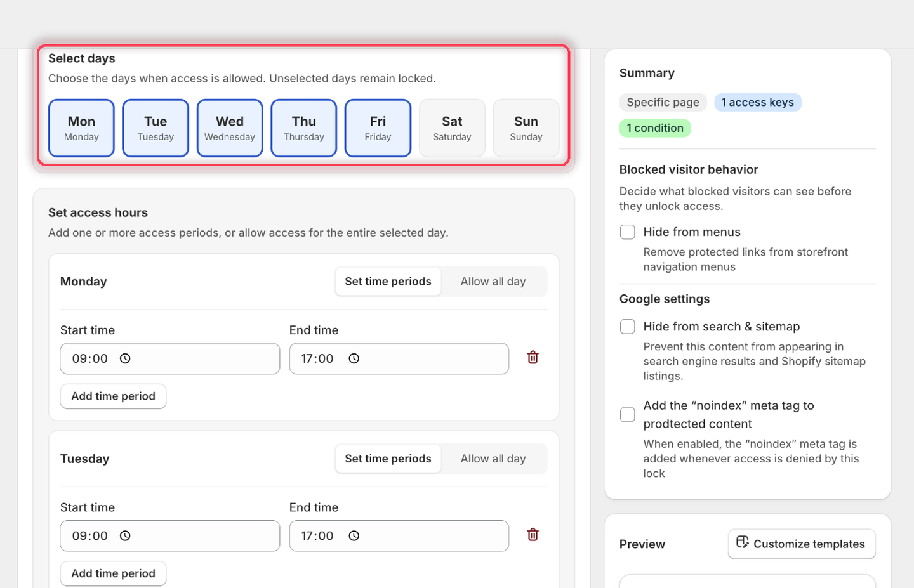Click the Summary heading
914x588 pixels.
(647, 73)
